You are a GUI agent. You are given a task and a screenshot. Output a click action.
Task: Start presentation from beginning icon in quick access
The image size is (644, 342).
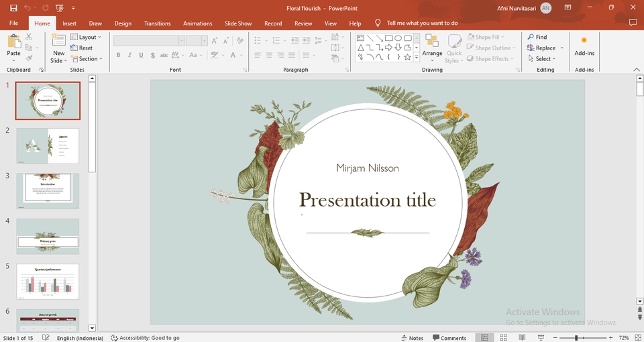click(60, 8)
